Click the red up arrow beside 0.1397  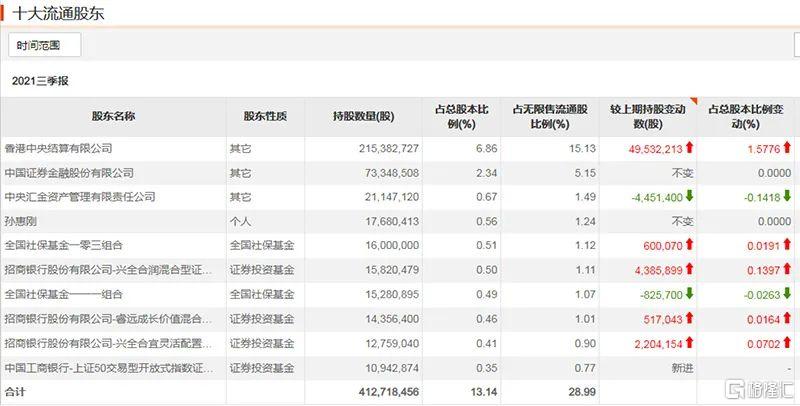pyautogui.click(x=786, y=269)
